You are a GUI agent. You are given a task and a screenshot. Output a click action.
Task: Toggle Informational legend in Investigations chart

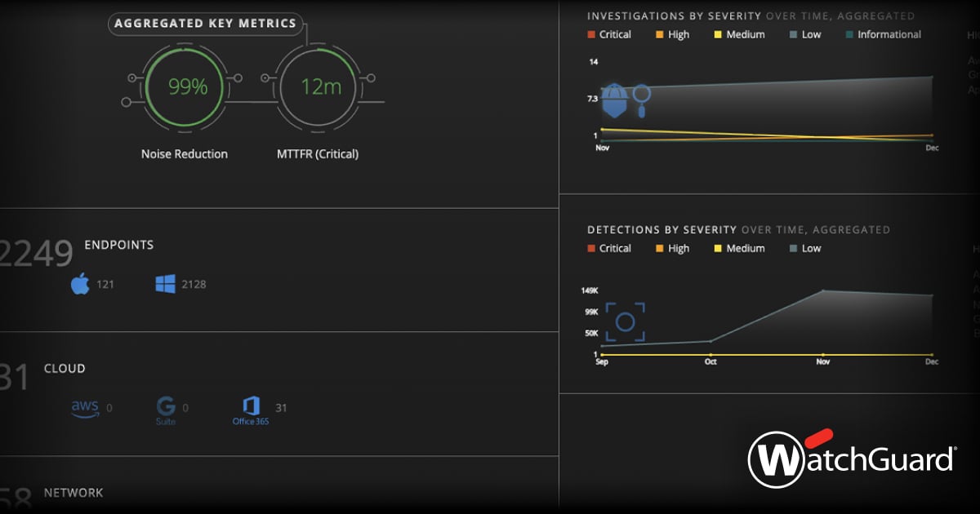pos(884,34)
